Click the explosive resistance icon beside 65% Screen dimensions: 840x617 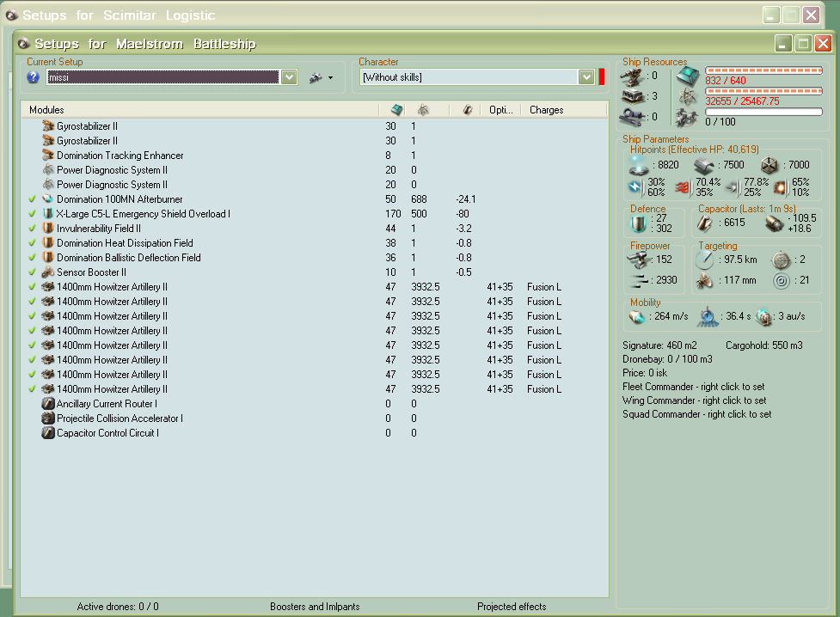click(781, 187)
